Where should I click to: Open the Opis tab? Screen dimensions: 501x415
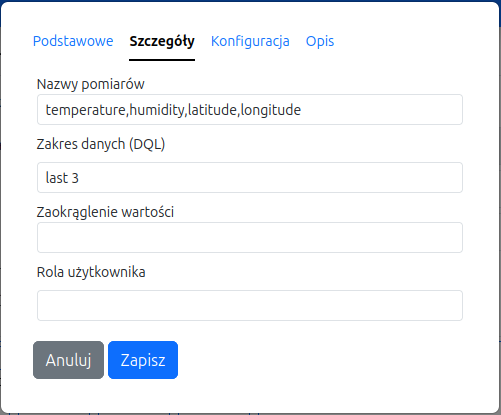coord(320,41)
